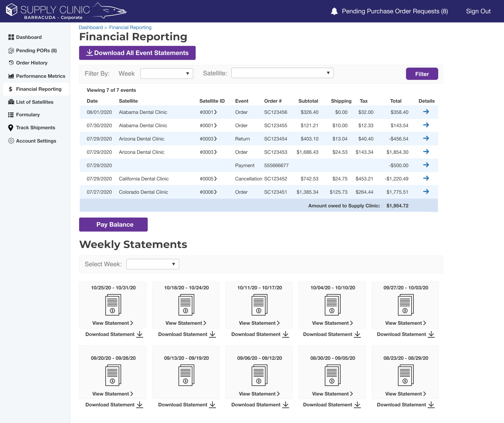Click Colorado Dental Clinic satellite name
This screenshot has height=423, width=504.
click(x=144, y=192)
